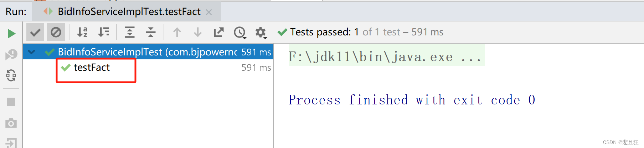
Task: Click the green Rerun test button
Action: pyautogui.click(x=11, y=33)
